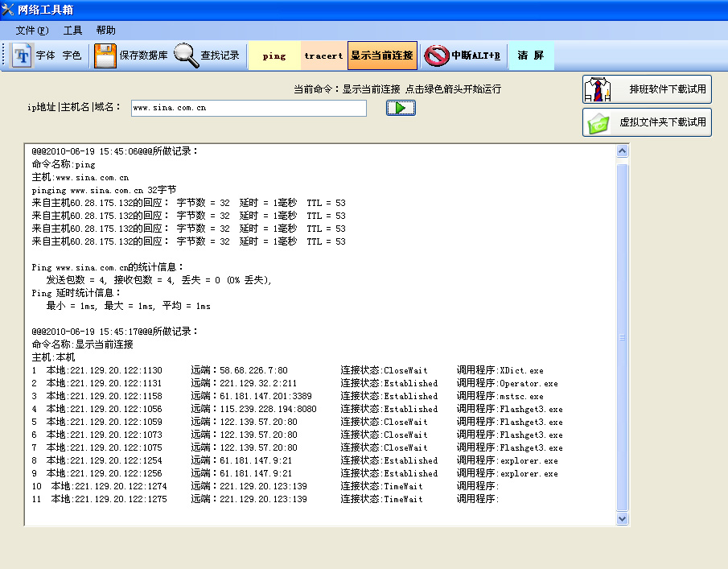The image size is (728, 569).
Task: Click the font 'T' icon in toolbar
Action: click(x=22, y=56)
